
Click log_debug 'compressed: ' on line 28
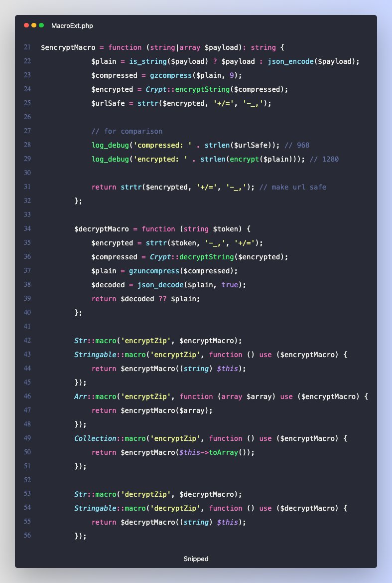[x=142, y=146]
